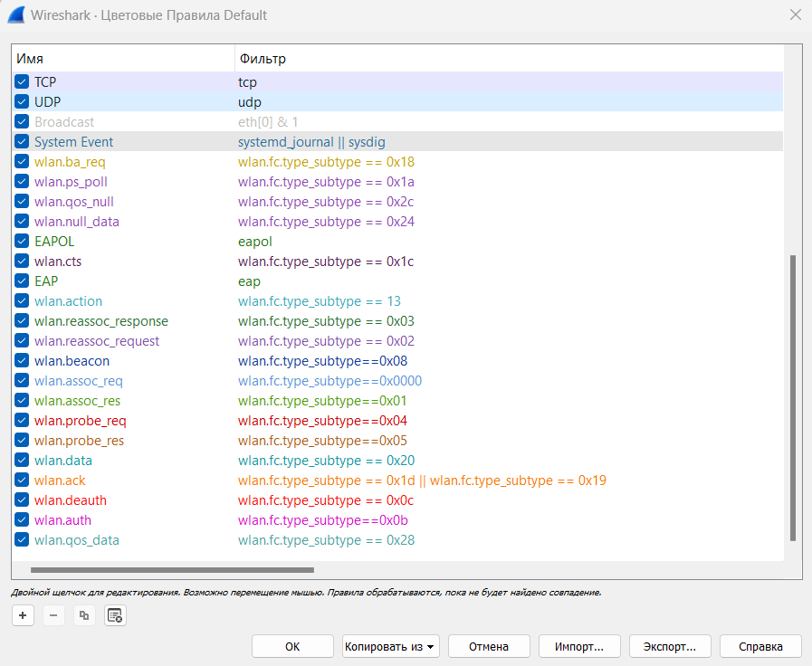Toggle the Broadcast rule checkbox
Viewport: 812px width, 666px height.
22,121
